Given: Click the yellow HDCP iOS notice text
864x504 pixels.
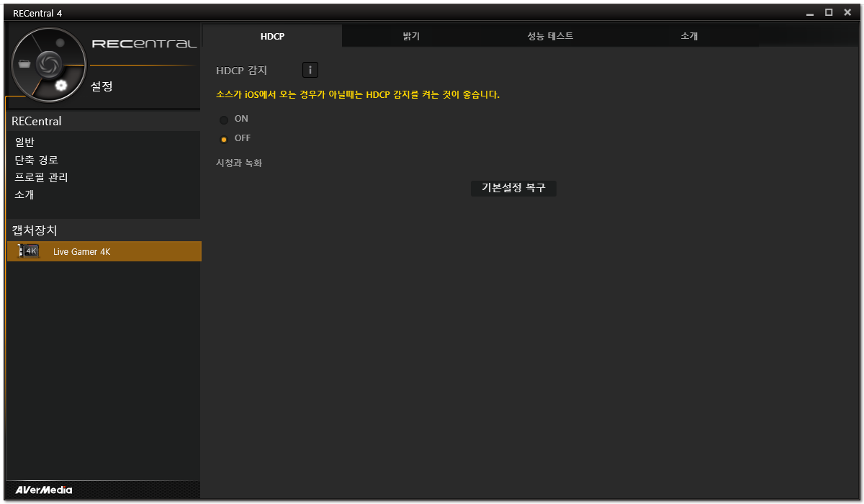Looking at the screenshot, I should pyautogui.click(x=358, y=94).
